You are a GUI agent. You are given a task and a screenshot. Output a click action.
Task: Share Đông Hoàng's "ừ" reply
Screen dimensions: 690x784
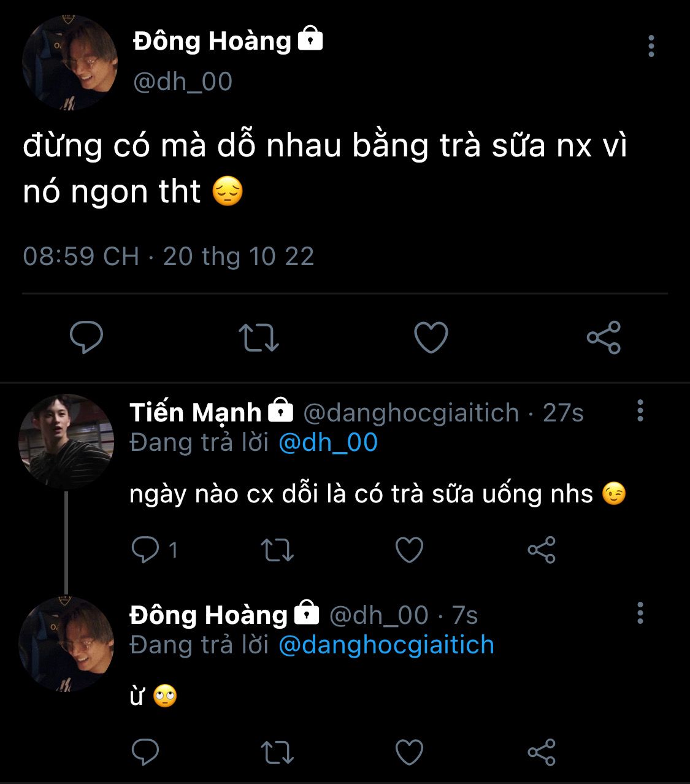pos(542,752)
